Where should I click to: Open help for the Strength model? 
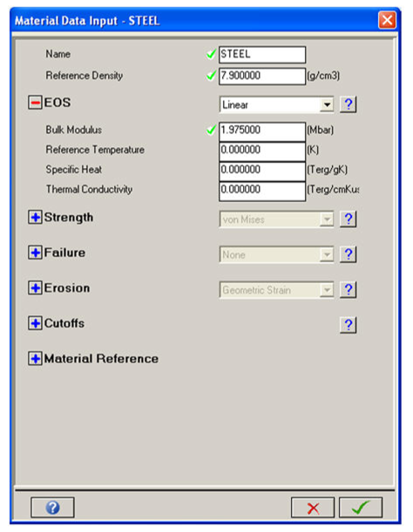point(349,219)
